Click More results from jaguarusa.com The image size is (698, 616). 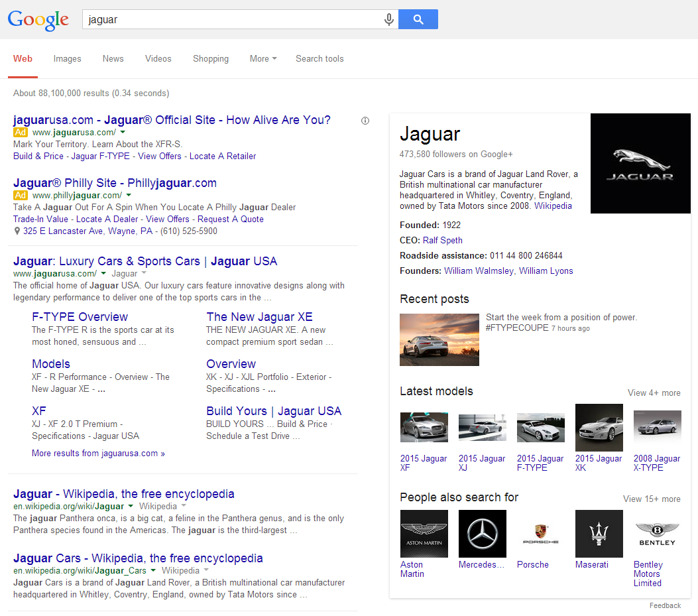[98, 453]
